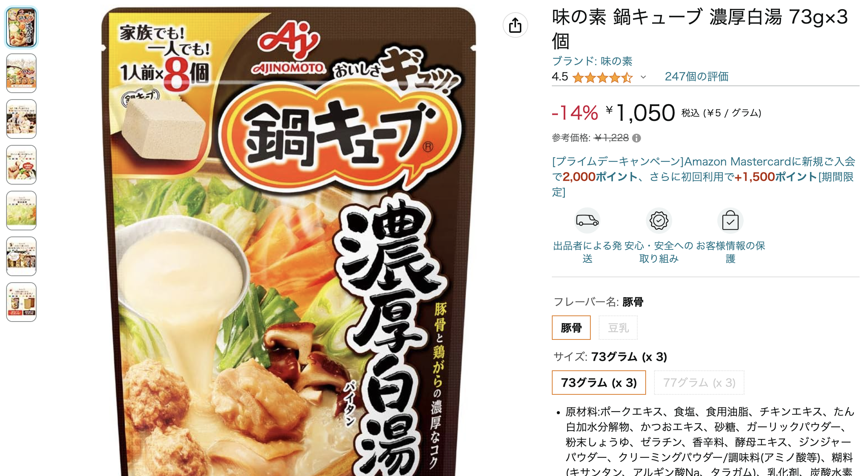The width and height of the screenshot is (868, 476).
Task: Click the star rating icons
Action: pos(603,77)
